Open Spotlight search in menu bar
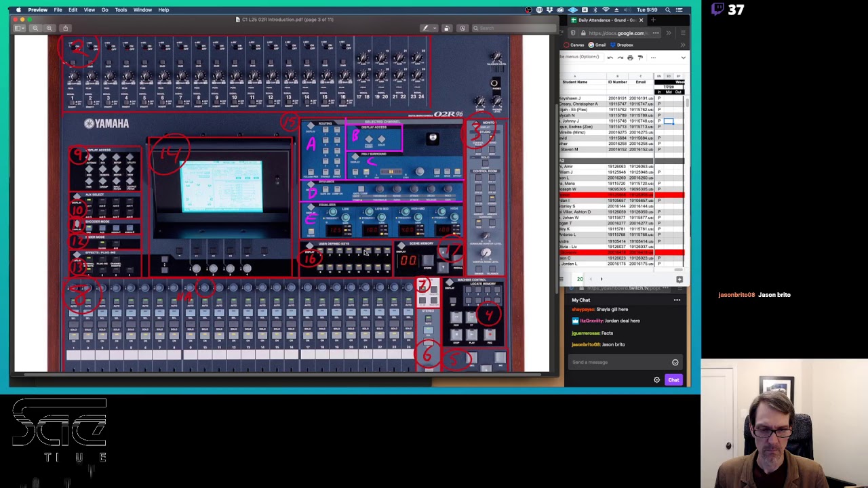 668,10
